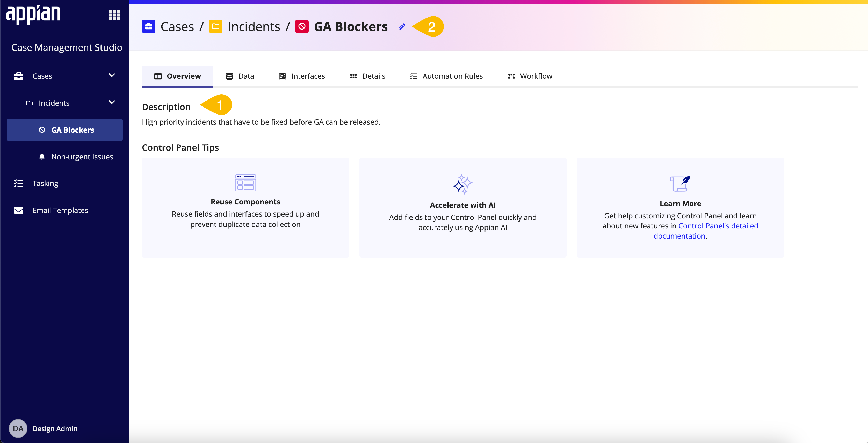Click the Appian logo
Screen dimensions: 868x443
tap(33, 15)
